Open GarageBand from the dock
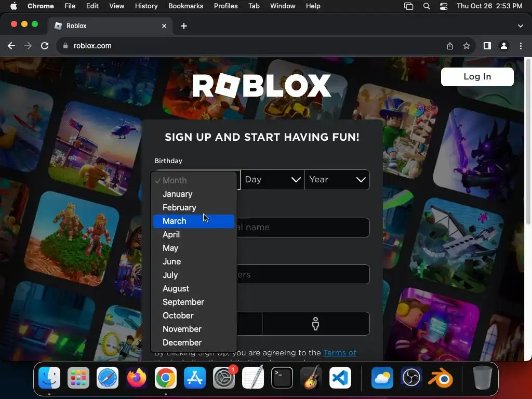 [311, 378]
